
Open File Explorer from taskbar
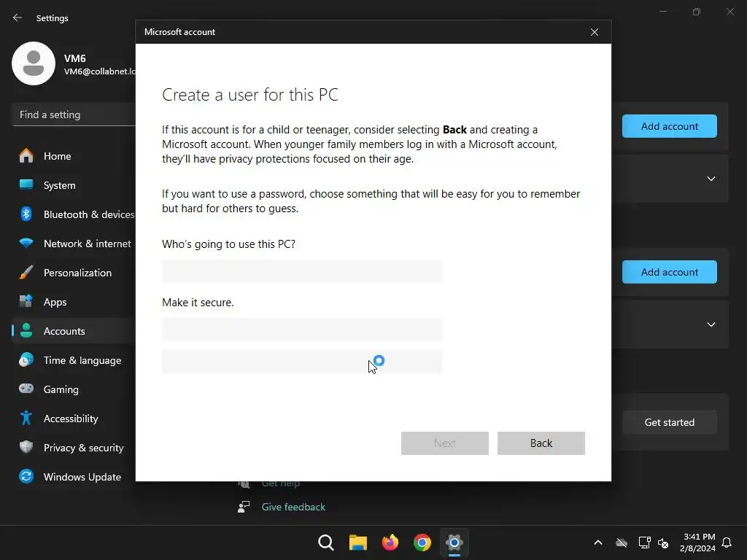pos(357,542)
